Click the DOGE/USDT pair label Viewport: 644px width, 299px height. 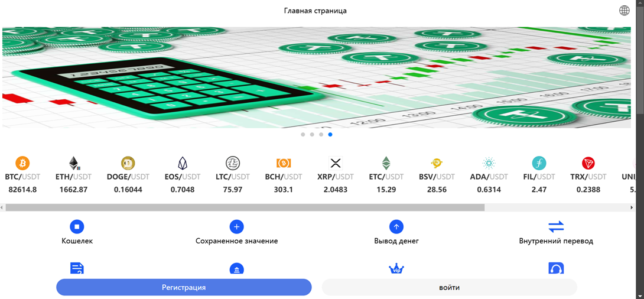point(128,177)
